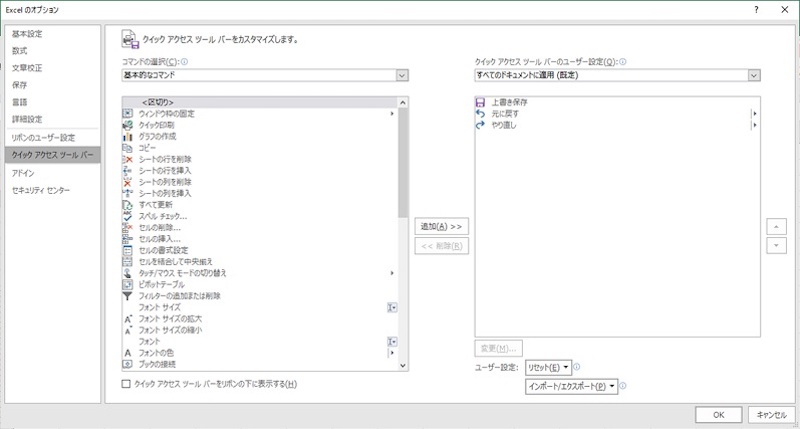800x429 pixels.
Task: Select the Filter funnel (フィルターの追加または削除) icon
Action: coord(128,296)
